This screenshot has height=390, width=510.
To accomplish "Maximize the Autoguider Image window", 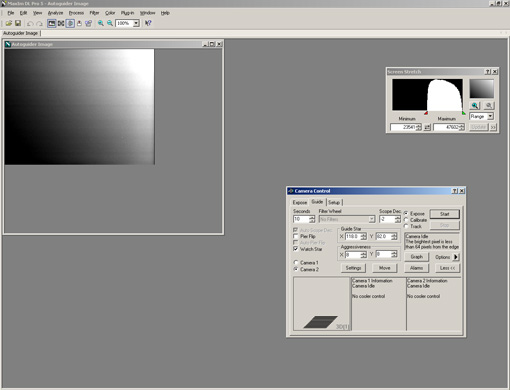I will 212,44.
